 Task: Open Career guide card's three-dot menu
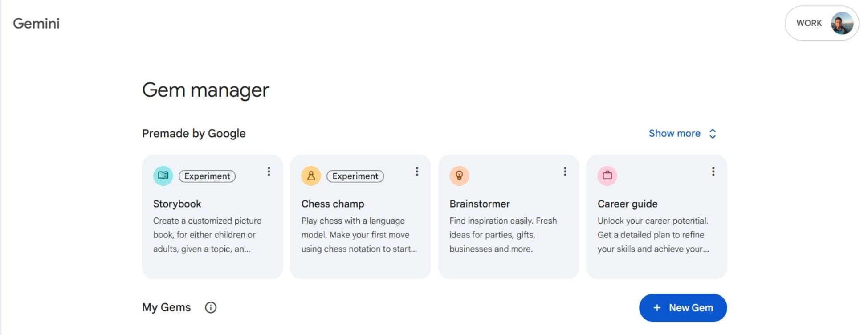click(713, 172)
